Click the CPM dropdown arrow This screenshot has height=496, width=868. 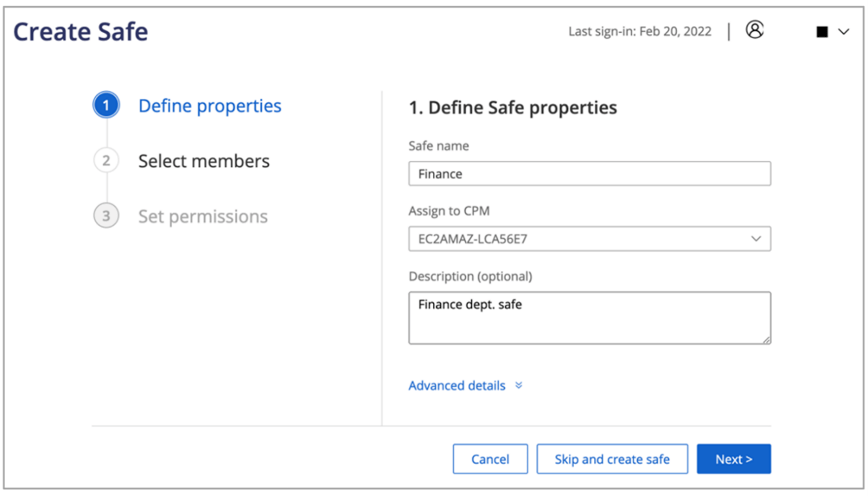pos(756,239)
